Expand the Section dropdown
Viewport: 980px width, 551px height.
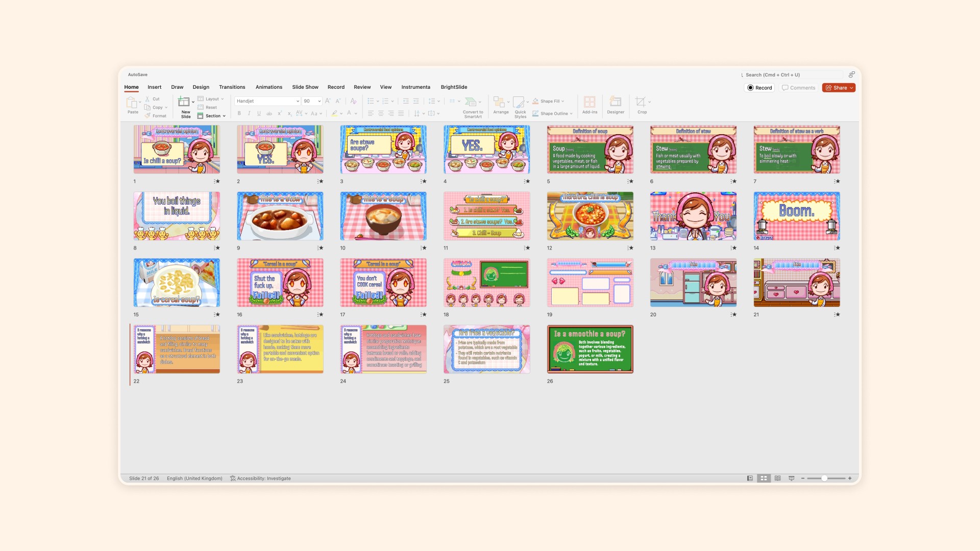[224, 116]
